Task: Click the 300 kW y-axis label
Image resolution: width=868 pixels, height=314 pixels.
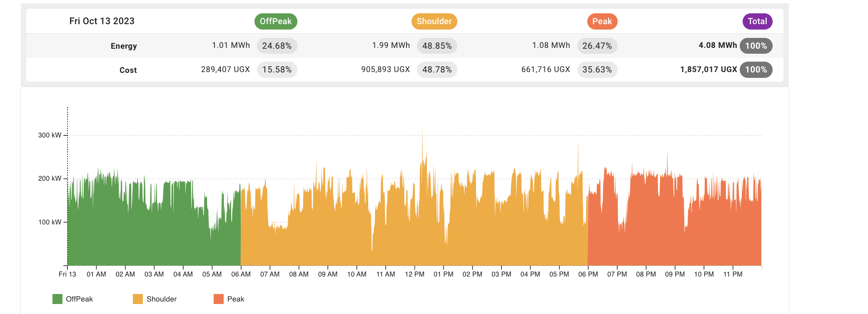Action: [x=50, y=135]
